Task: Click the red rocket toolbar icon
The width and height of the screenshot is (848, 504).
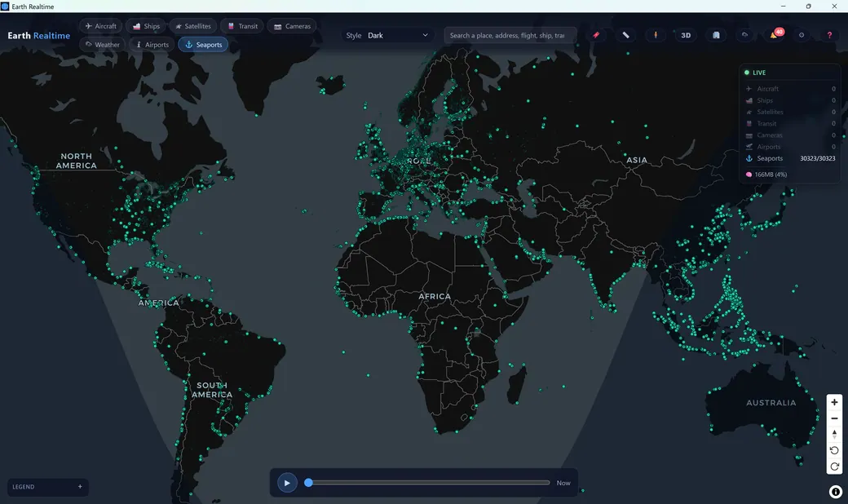Action: click(596, 35)
